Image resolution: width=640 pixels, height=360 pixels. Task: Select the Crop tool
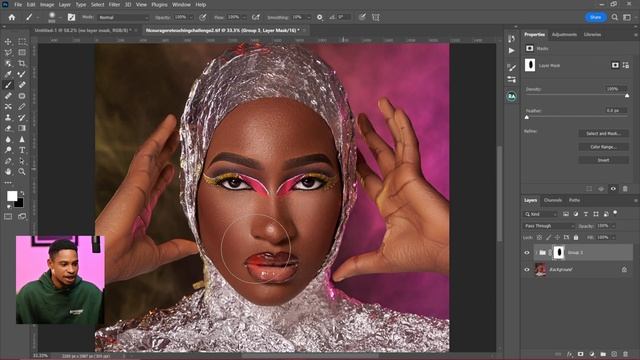[x=22, y=63]
